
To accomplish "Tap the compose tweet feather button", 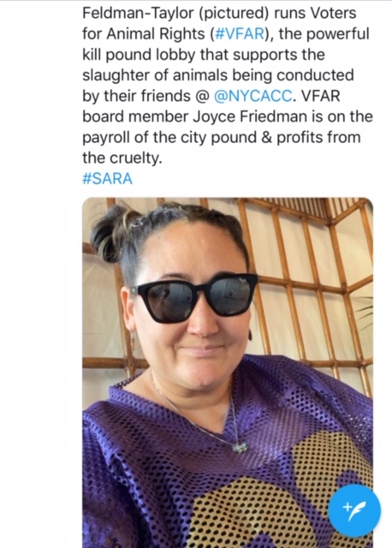I will tap(354, 510).
